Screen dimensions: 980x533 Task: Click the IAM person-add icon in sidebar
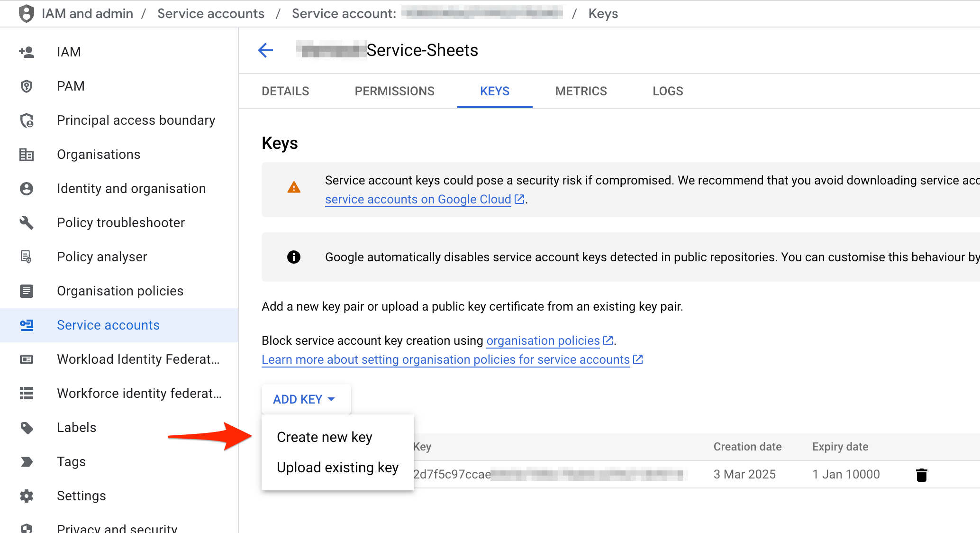(27, 52)
